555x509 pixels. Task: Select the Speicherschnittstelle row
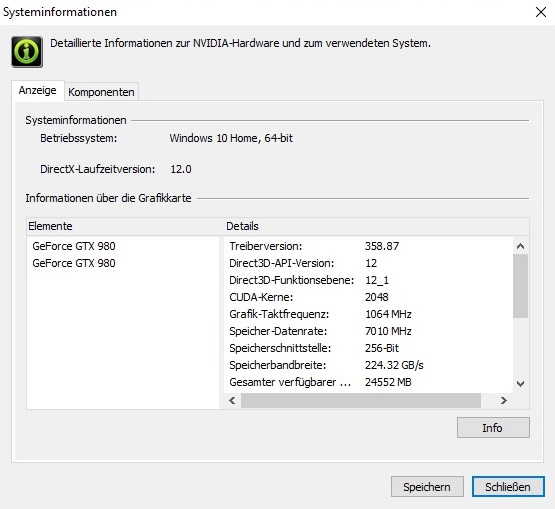coord(368,348)
